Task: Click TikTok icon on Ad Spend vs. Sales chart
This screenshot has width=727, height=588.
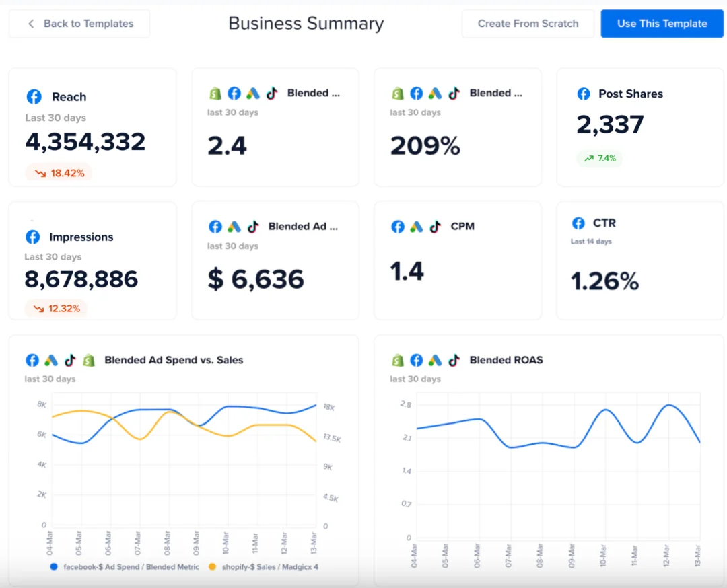Action: (x=70, y=360)
